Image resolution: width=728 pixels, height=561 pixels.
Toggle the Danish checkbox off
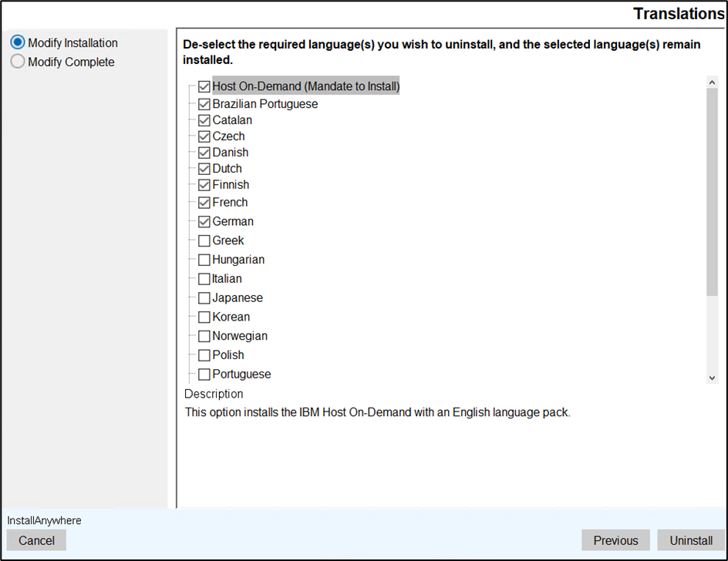204,153
